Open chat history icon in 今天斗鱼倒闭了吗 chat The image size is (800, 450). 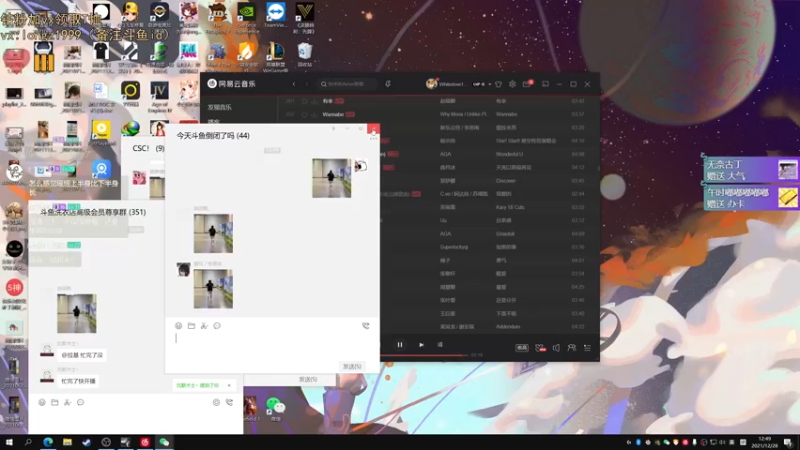[217, 326]
